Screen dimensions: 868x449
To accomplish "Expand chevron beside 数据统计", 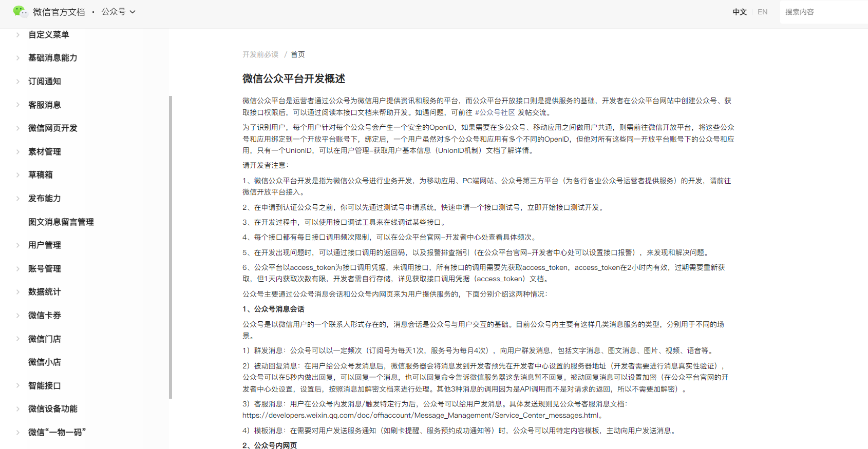I will pyautogui.click(x=18, y=292).
